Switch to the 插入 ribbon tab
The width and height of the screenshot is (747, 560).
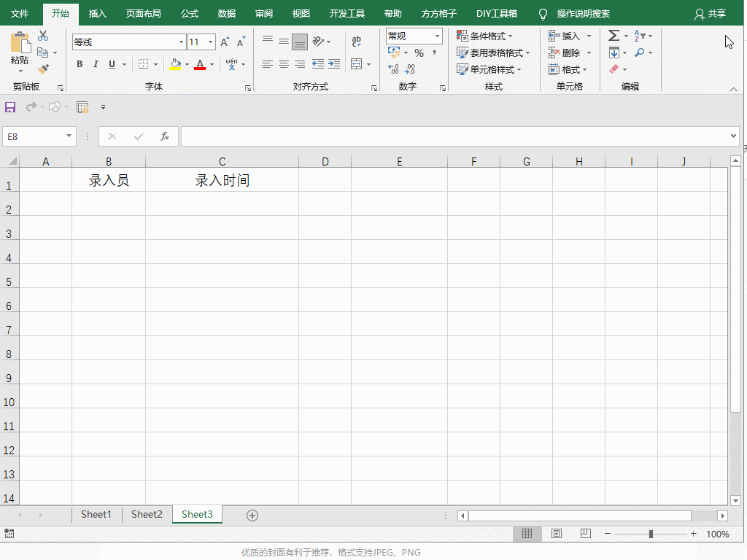[x=98, y=13]
